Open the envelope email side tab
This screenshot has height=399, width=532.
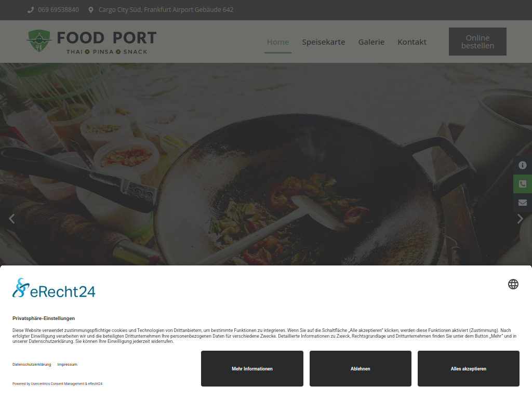(x=523, y=203)
